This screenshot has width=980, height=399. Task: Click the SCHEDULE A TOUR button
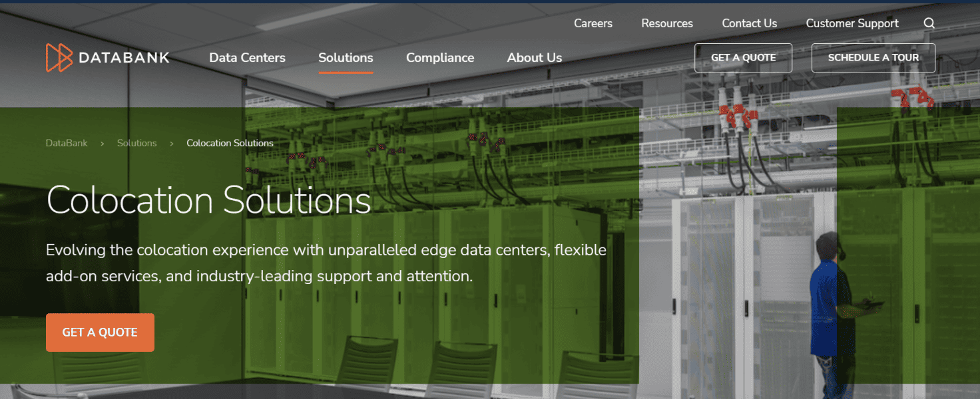(873, 58)
